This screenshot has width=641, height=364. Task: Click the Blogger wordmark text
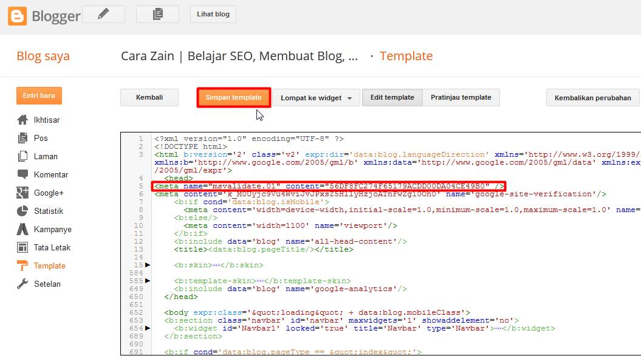tap(56, 16)
